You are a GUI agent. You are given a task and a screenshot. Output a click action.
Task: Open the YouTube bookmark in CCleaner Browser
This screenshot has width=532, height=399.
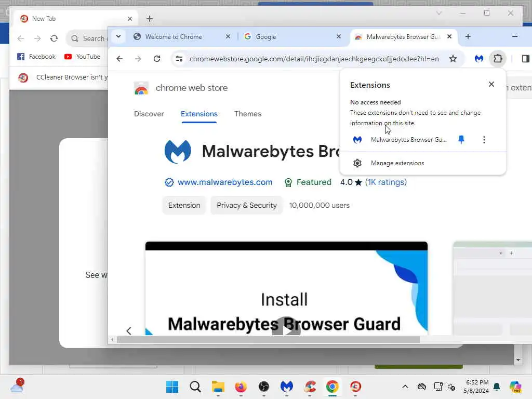[83, 57]
